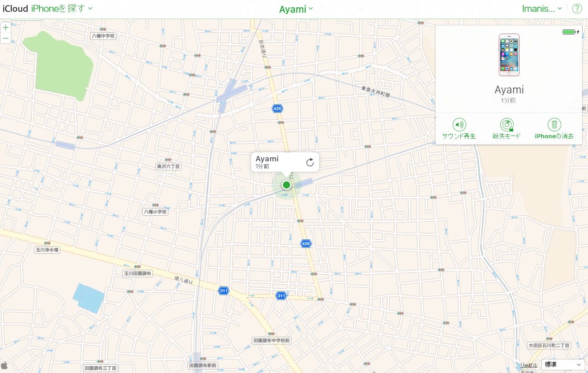
Task: Click the 八幡小学校 map label
Action: (155, 212)
